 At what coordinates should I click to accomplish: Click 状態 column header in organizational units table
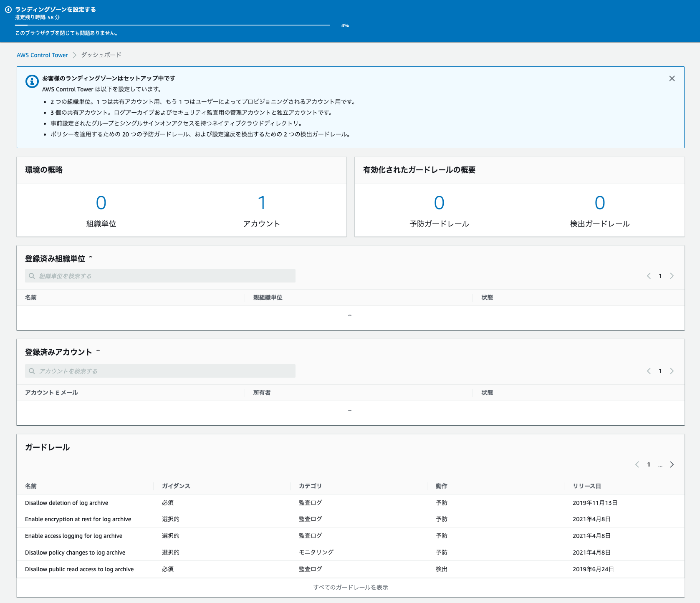(x=487, y=298)
